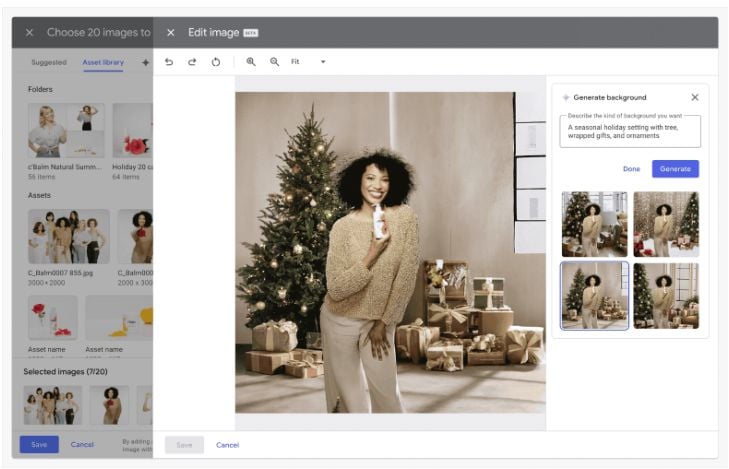Screen dimensions: 729x469
Task: Close the Choose 20 images dialog
Action: pos(29,33)
